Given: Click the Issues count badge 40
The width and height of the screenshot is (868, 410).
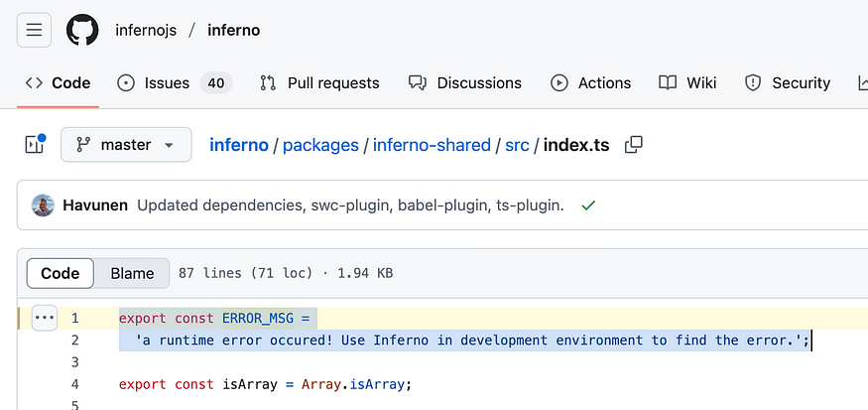Looking at the screenshot, I should click(216, 83).
